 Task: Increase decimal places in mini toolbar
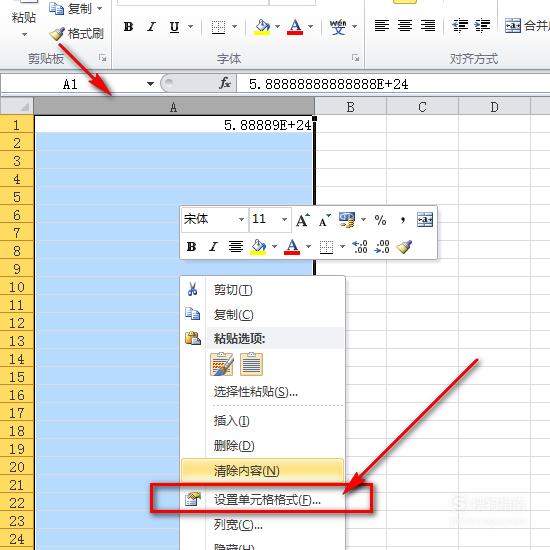coord(360,247)
